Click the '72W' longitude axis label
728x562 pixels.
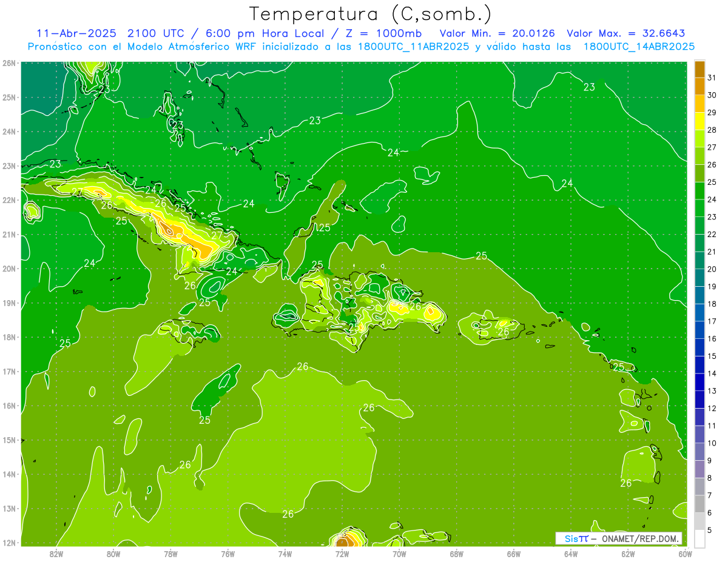[342, 554]
